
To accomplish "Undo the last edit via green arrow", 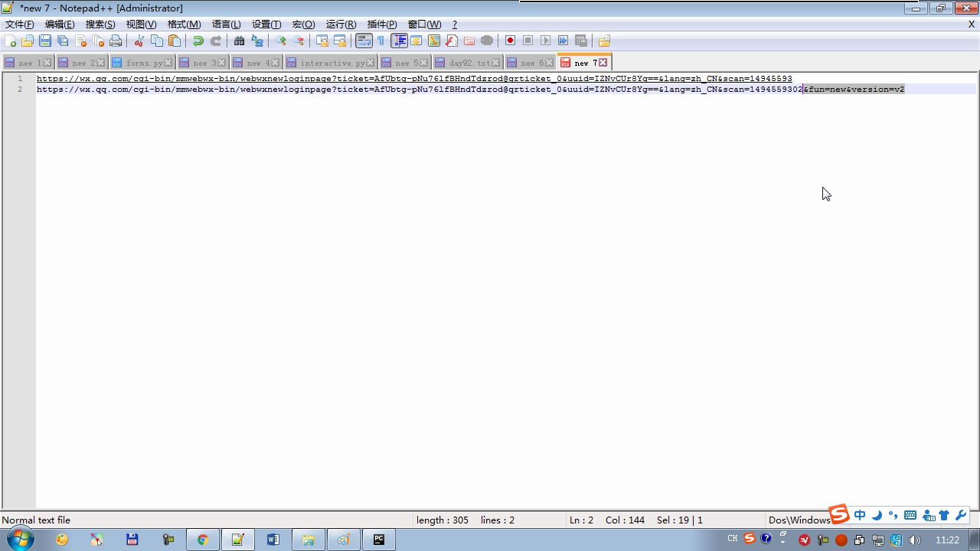I will [198, 41].
